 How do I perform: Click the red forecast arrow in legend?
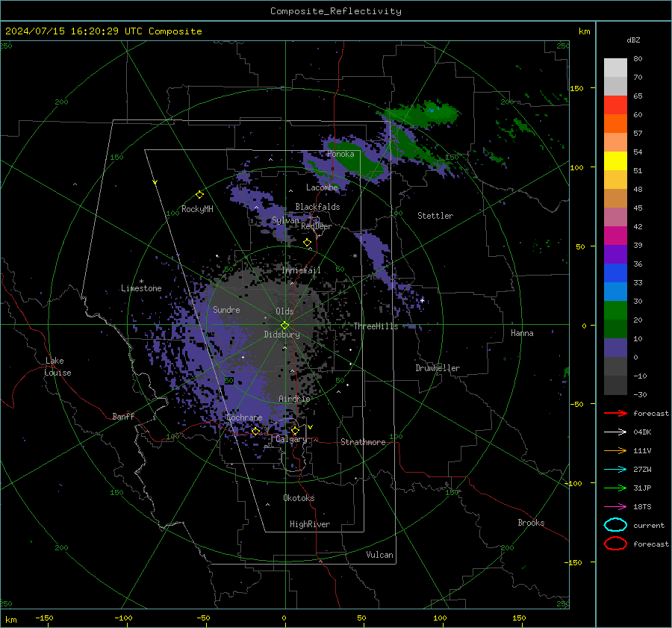(x=615, y=413)
